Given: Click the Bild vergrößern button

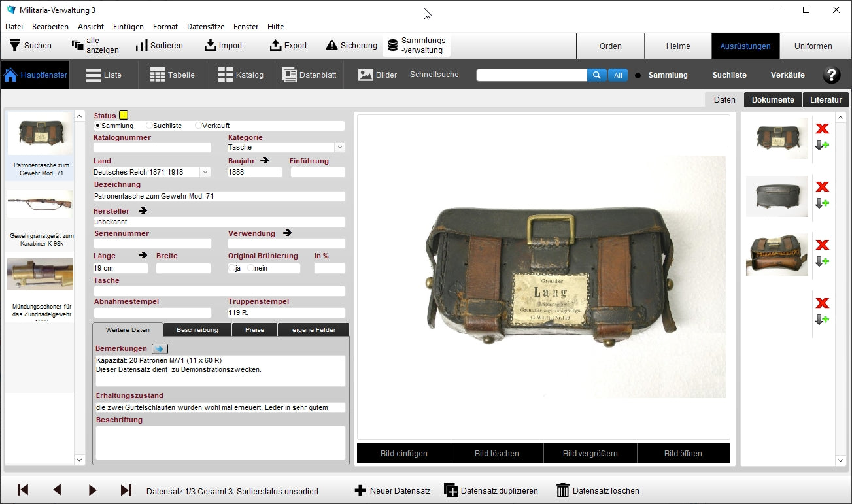Looking at the screenshot, I should (590, 454).
